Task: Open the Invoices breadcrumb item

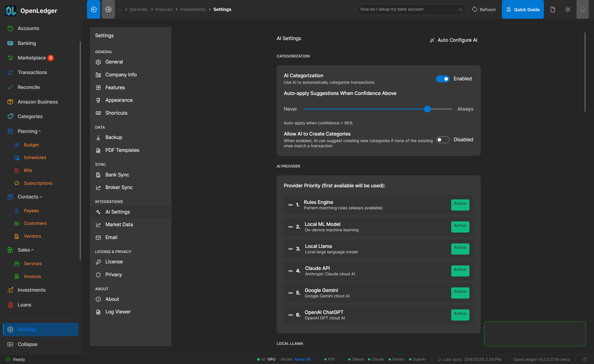Action: pos(164,9)
